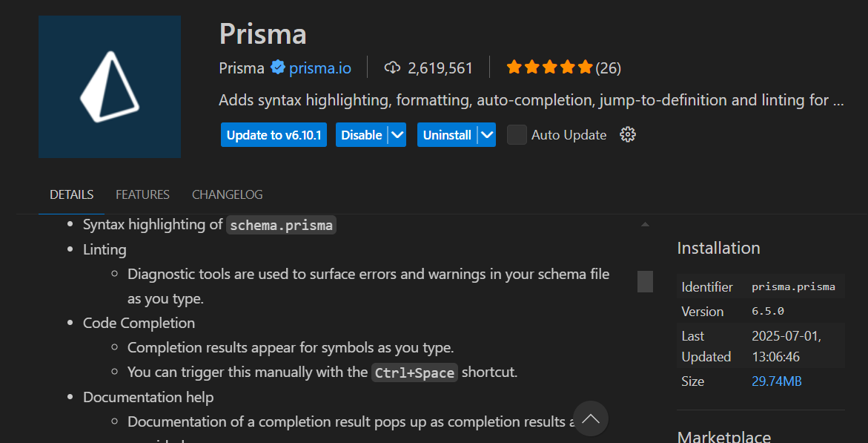This screenshot has height=443, width=868.
Task: Click the verified publisher badge icon
Action: (x=277, y=68)
